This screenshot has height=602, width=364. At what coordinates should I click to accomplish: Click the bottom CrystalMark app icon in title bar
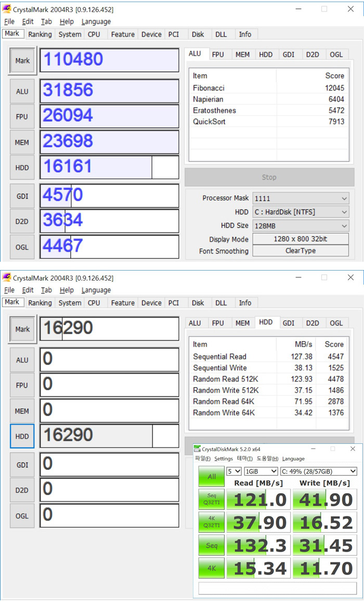7,277
